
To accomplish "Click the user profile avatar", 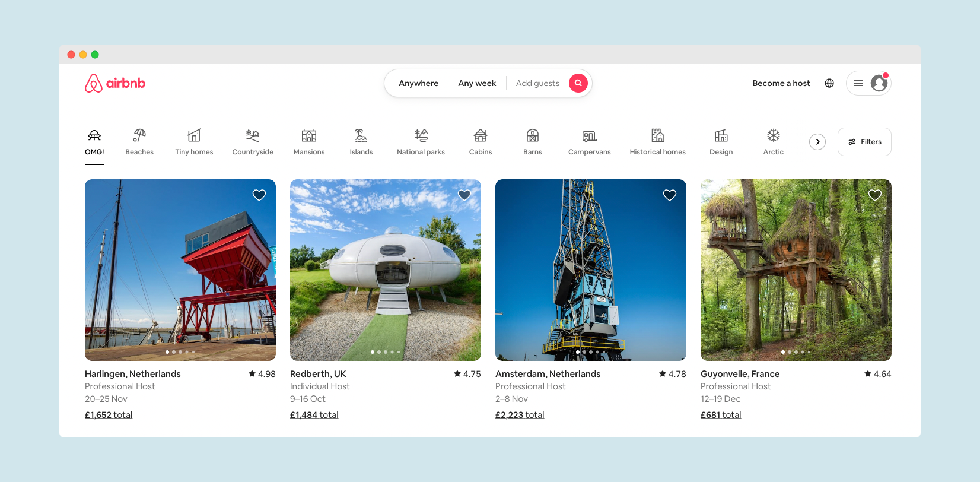I will pos(879,83).
